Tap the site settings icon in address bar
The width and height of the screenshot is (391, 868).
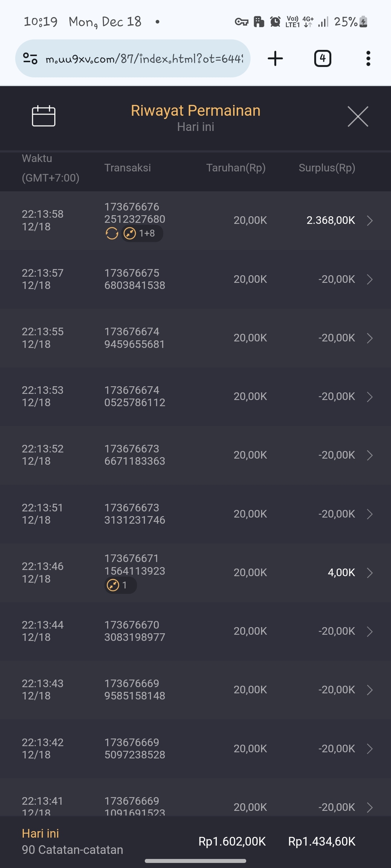[x=30, y=59]
